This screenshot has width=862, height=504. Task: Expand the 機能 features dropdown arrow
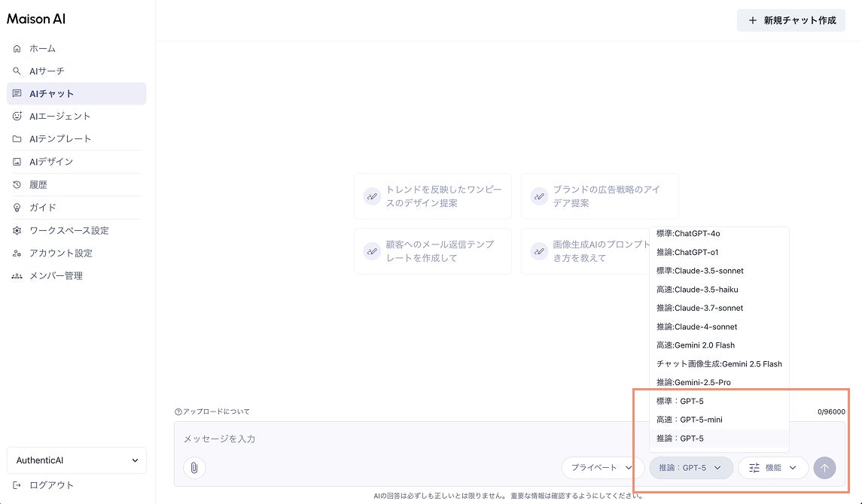[793, 468]
